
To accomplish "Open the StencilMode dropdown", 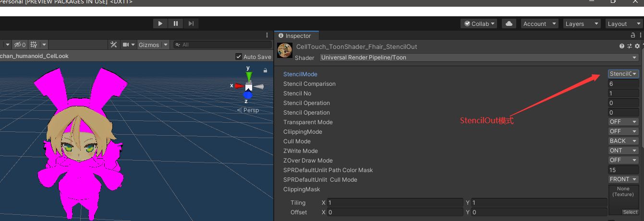I will pyautogui.click(x=623, y=74).
